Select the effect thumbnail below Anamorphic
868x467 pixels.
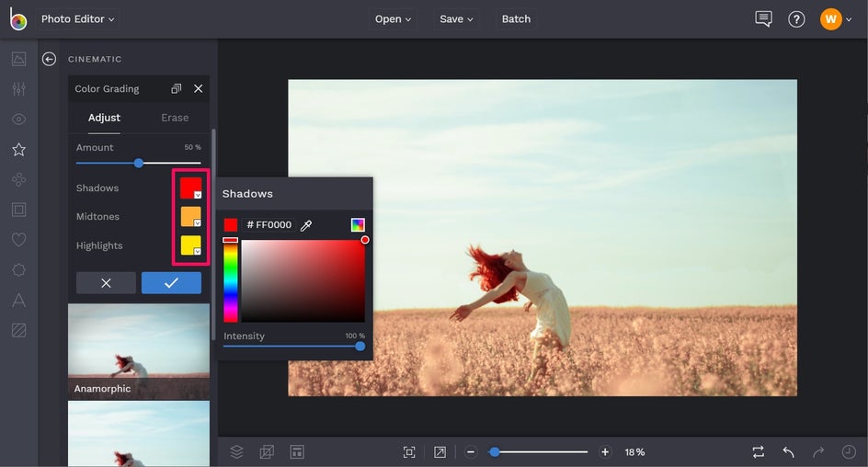pyautogui.click(x=139, y=434)
